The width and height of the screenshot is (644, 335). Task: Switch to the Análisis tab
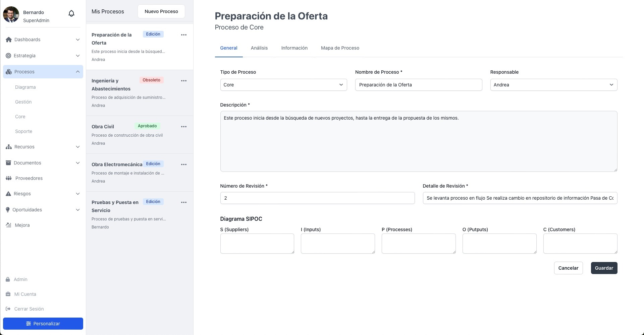[x=259, y=48]
